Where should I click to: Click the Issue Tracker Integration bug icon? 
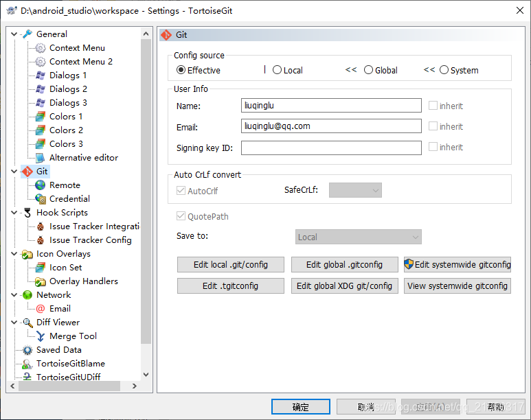pyautogui.click(x=41, y=226)
